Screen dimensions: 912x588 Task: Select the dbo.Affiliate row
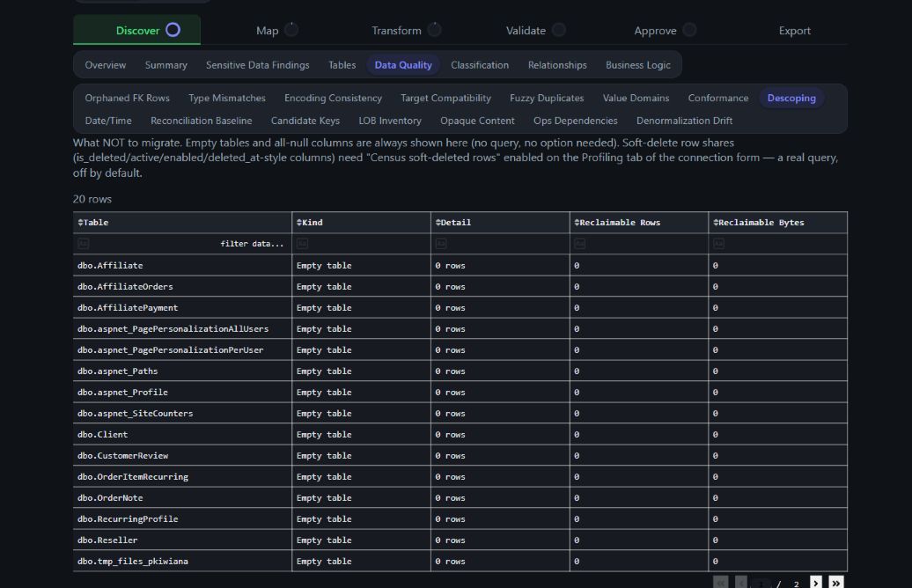(x=460, y=265)
